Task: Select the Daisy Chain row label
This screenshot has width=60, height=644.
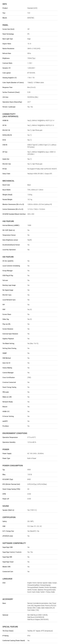Action: [6, 174]
